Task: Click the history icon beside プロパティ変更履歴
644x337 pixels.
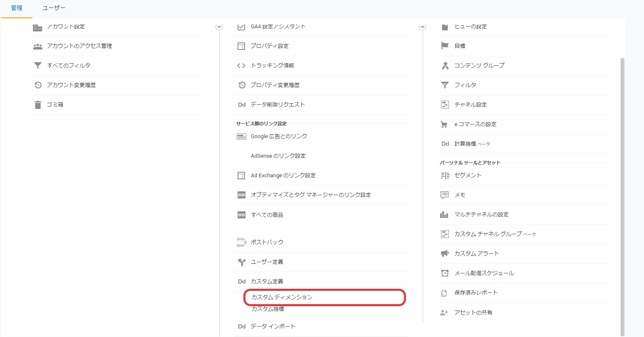Action: [242, 85]
